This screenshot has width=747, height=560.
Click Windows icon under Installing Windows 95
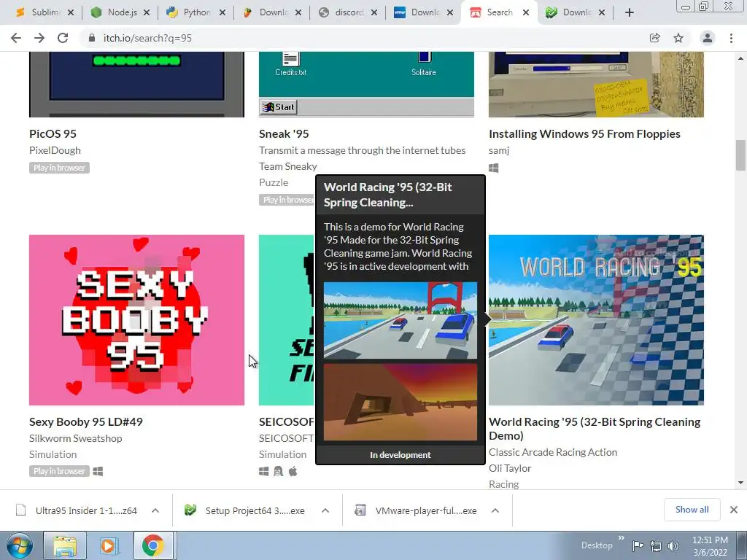tap(494, 168)
